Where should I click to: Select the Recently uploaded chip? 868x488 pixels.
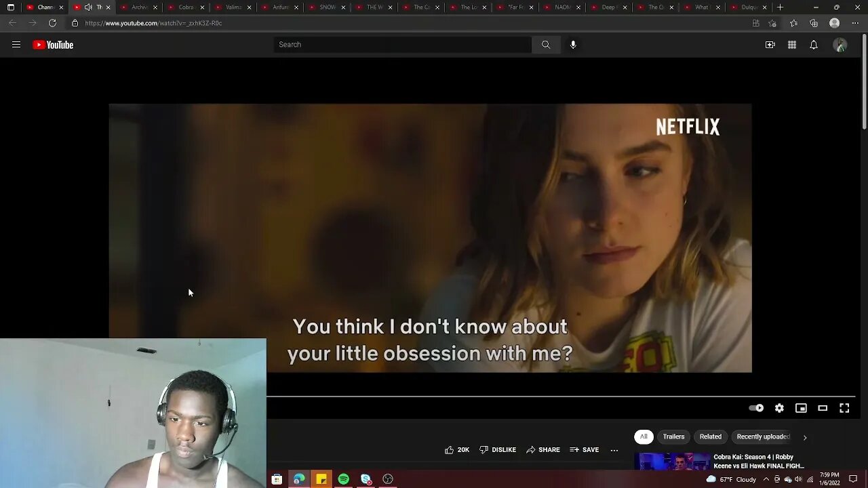[763, 436]
